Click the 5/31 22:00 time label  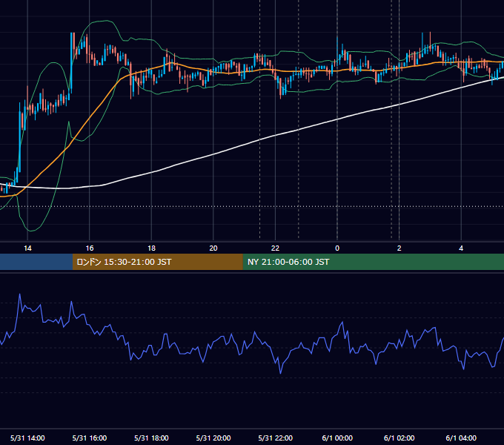point(276,438)
